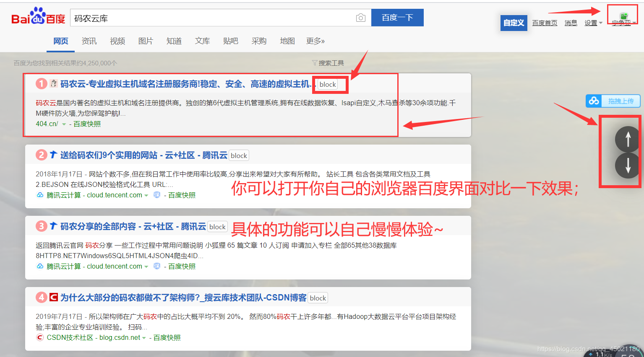Switch to 贴吧 tab
Image resolution: width=644 pixels, height=357 pixels.
click(231, 41)
